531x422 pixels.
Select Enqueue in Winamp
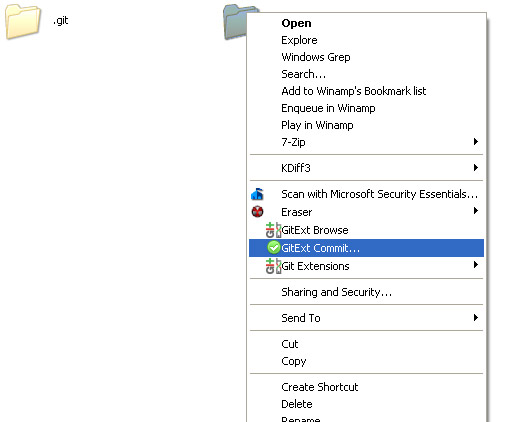click(x=366, y=108)
